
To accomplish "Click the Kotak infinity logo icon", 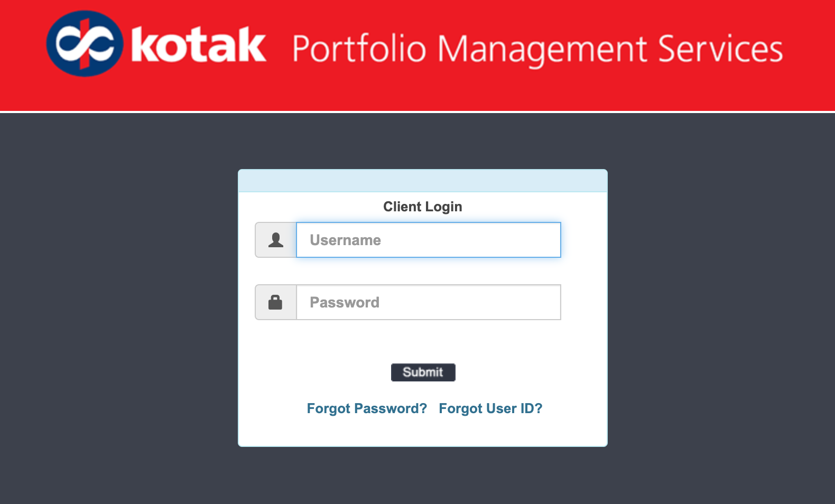I will click(x=85, y=44).
